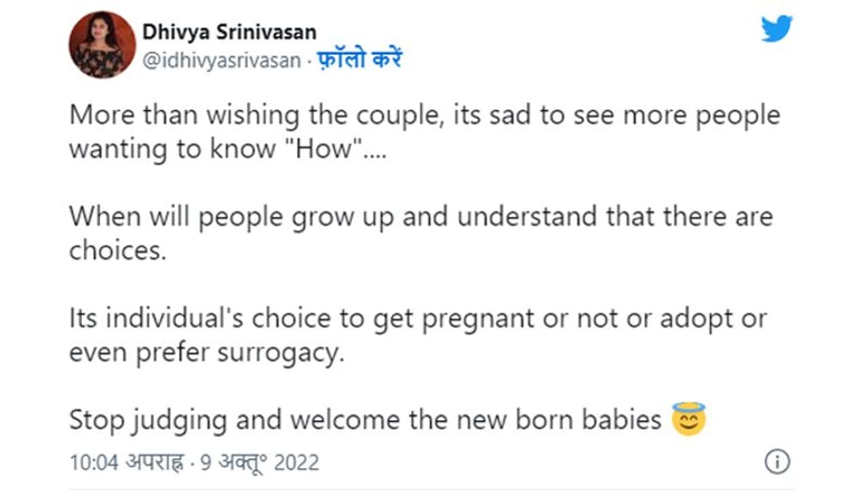Click the line starting "When will people grow up"
This screenshot has width=868, height=490.
(x=420, y=217)
